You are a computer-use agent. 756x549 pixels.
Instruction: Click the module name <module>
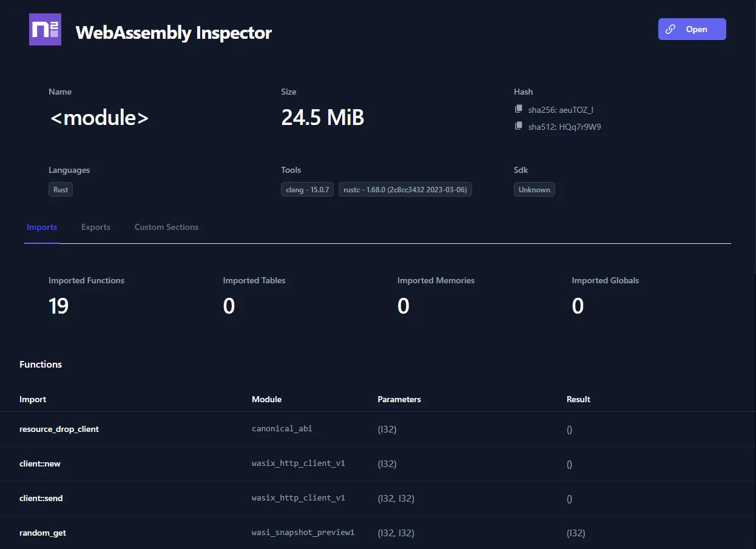click(x=99, y=117)
